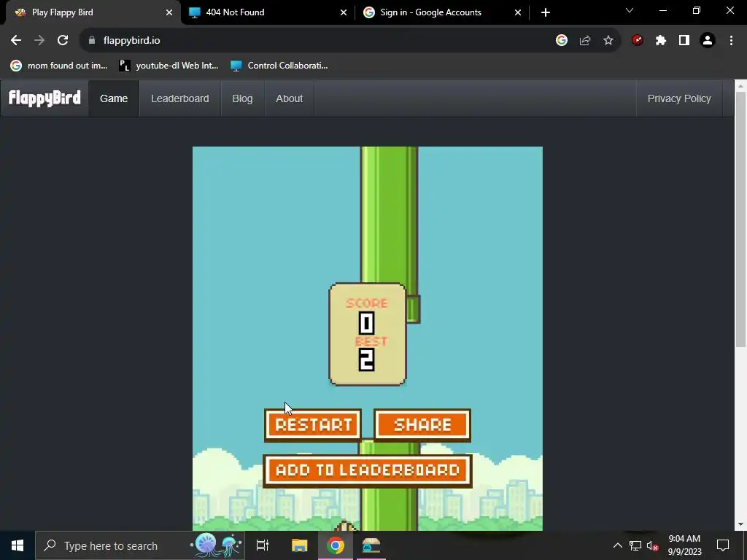Bookmark this page with the star icon

tap(608, 41)
